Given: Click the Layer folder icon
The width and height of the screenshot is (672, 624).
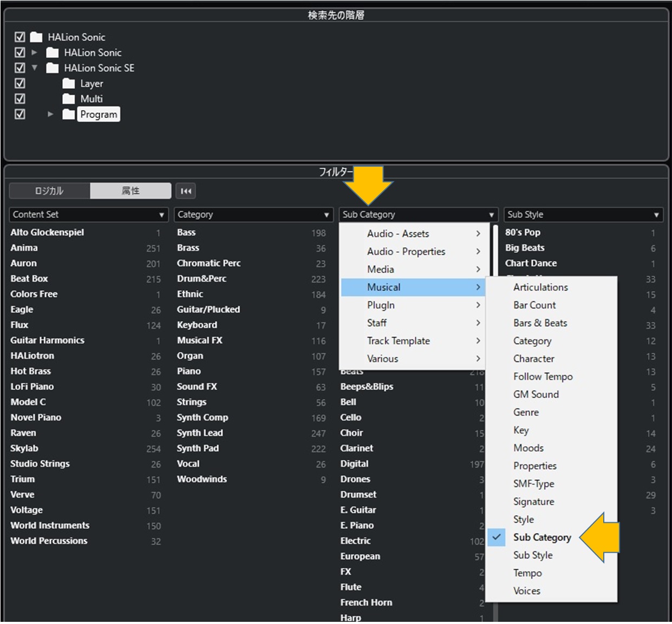Looking at the screenshot, I should click(x=69, y=83).
